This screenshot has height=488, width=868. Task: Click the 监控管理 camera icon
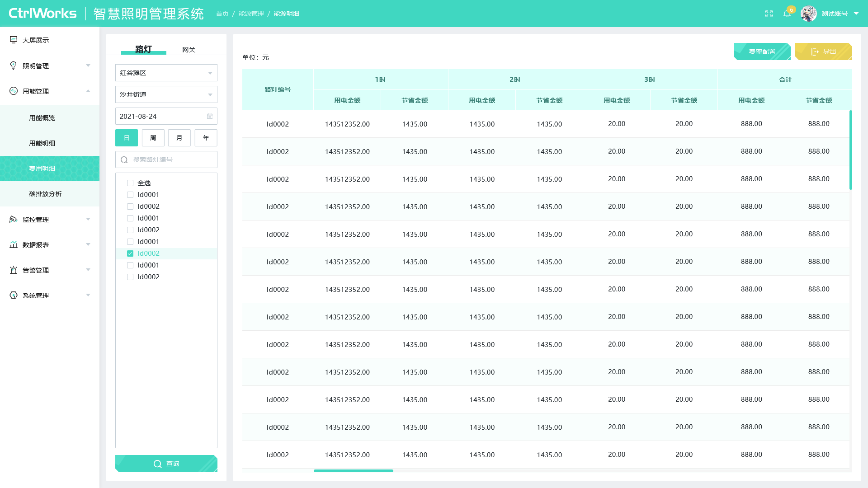tap(14, 219)
